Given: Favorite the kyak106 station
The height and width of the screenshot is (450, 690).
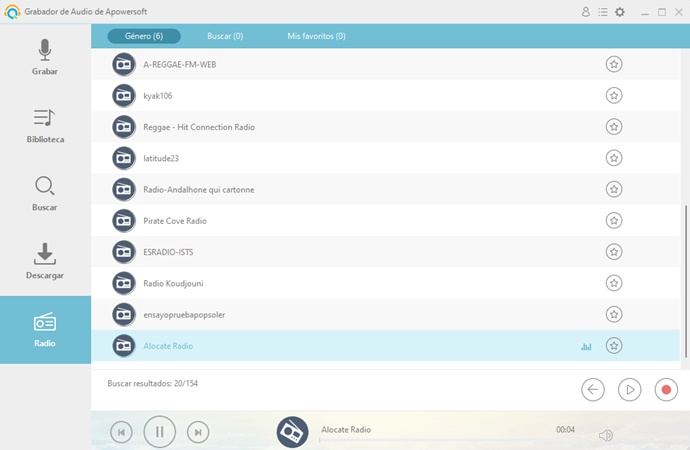Looking at the screenshot, I should (614, 95).
